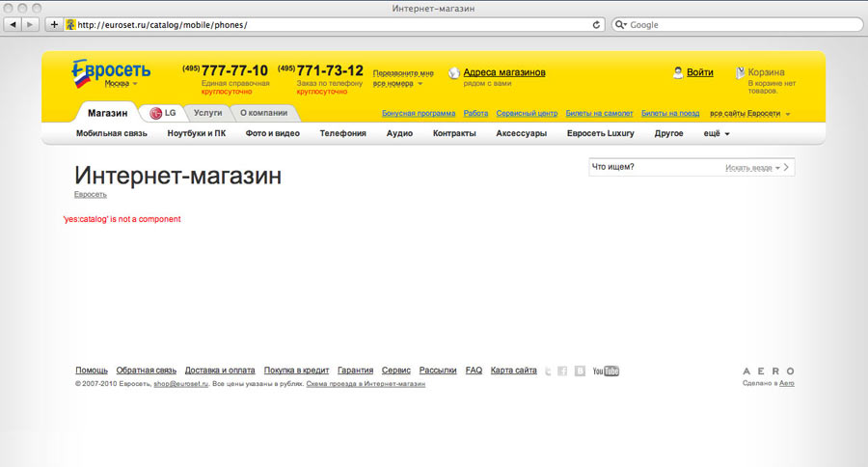Click the AERO studio logo
The width and height of the screenshot is (868, 467).
click(769, 371)
